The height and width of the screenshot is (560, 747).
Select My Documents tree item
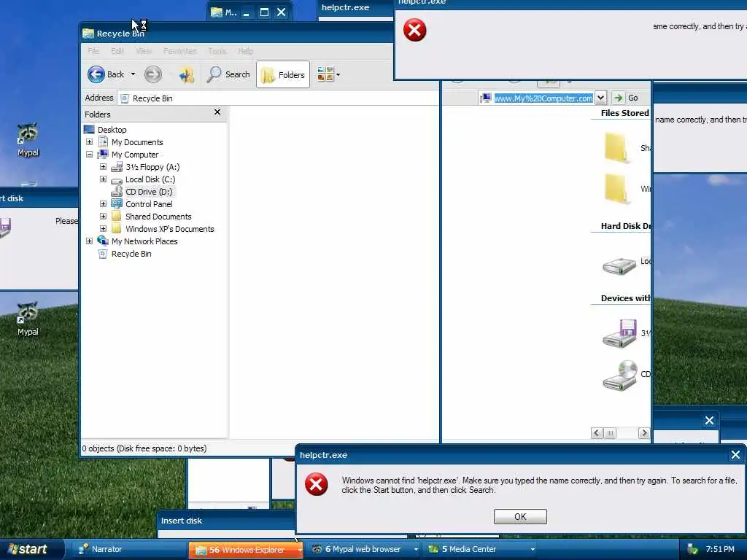(x=137, y=142)
